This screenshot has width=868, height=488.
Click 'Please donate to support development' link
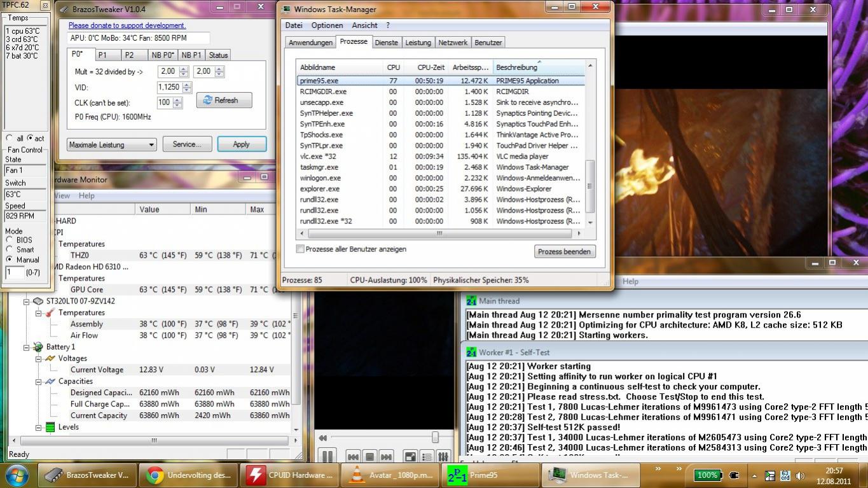(127, 25)
